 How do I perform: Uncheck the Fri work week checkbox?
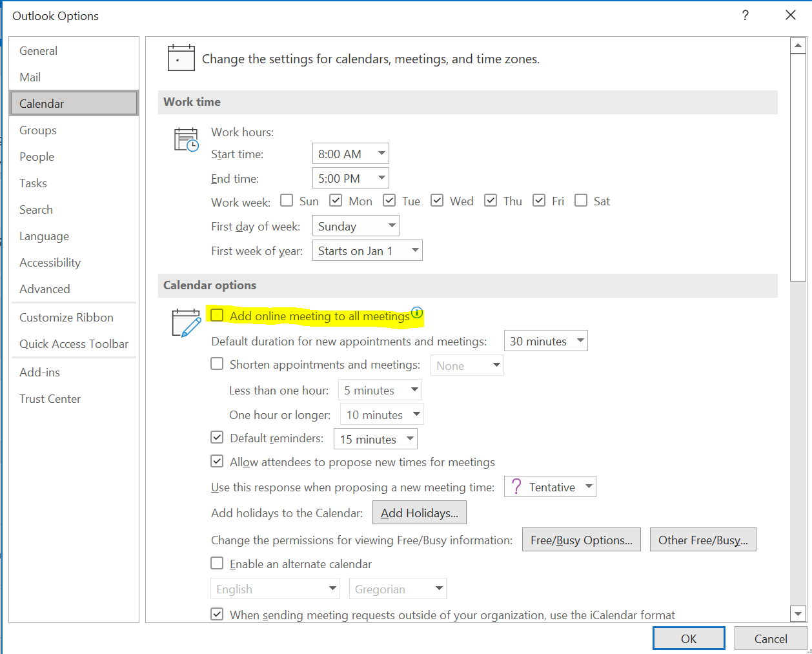(x=539, y=200)
